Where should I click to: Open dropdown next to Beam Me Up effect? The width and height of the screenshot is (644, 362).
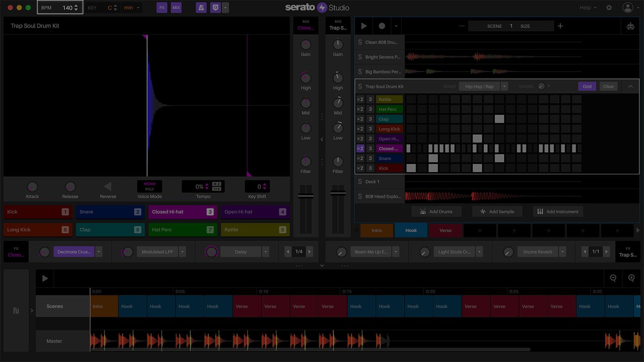[396, 252]
